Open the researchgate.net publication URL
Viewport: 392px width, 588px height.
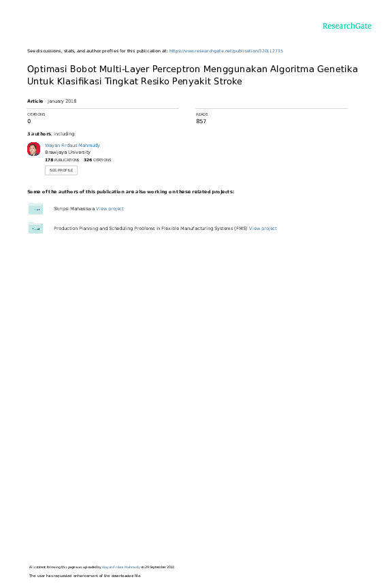tap(226, 50)
